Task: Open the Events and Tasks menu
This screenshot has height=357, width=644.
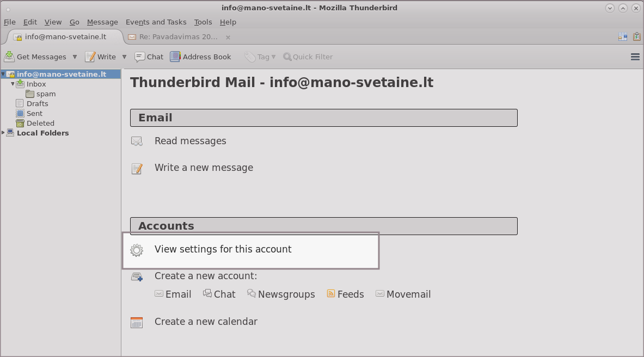Action: coord(156,22)
